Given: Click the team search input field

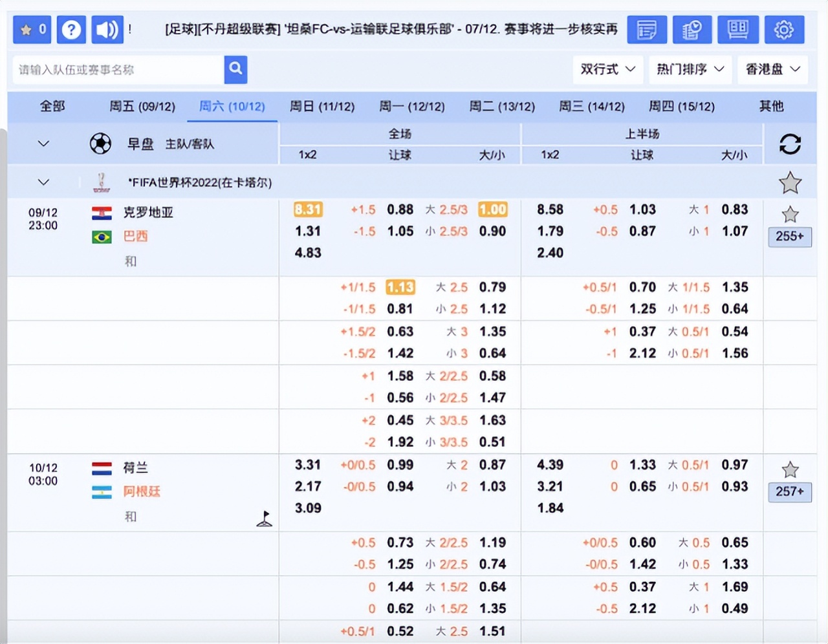Looking at the screenshot, I should coord(116,69).
